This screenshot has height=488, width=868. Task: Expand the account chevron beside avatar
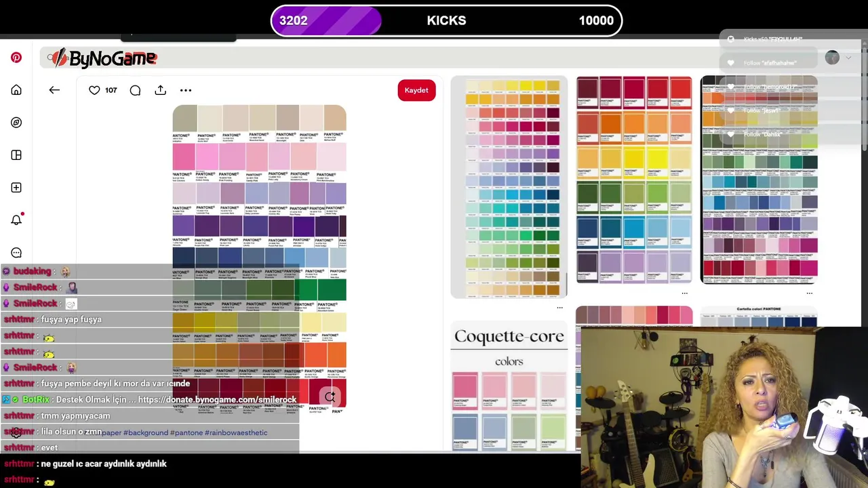pyautogui.click(x=848, y=58)
